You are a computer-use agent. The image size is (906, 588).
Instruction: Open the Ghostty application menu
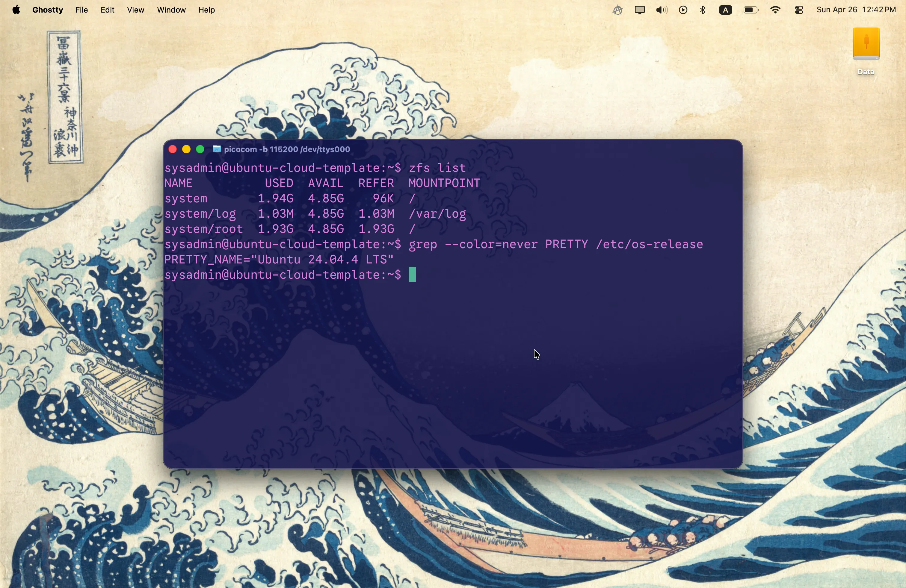point(48,10)
